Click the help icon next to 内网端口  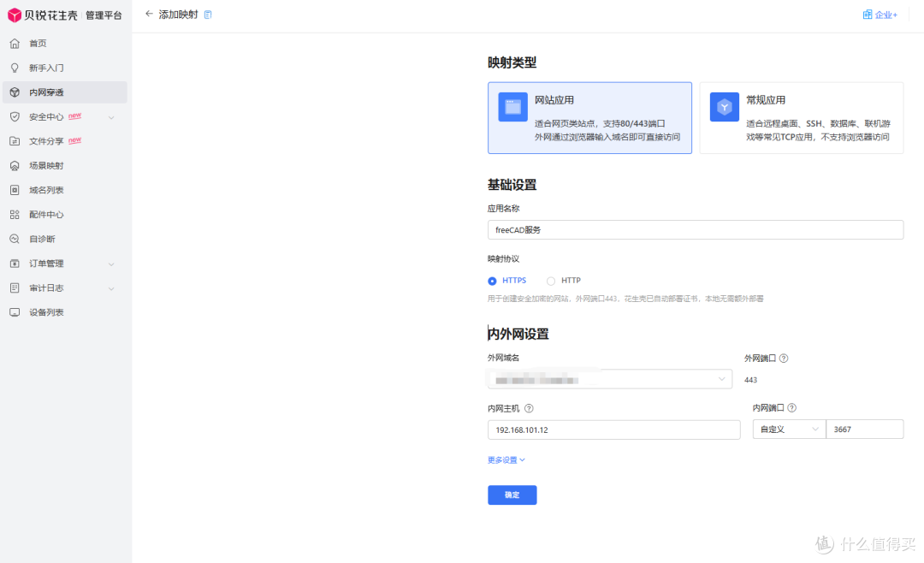click(x=792, y=408)
